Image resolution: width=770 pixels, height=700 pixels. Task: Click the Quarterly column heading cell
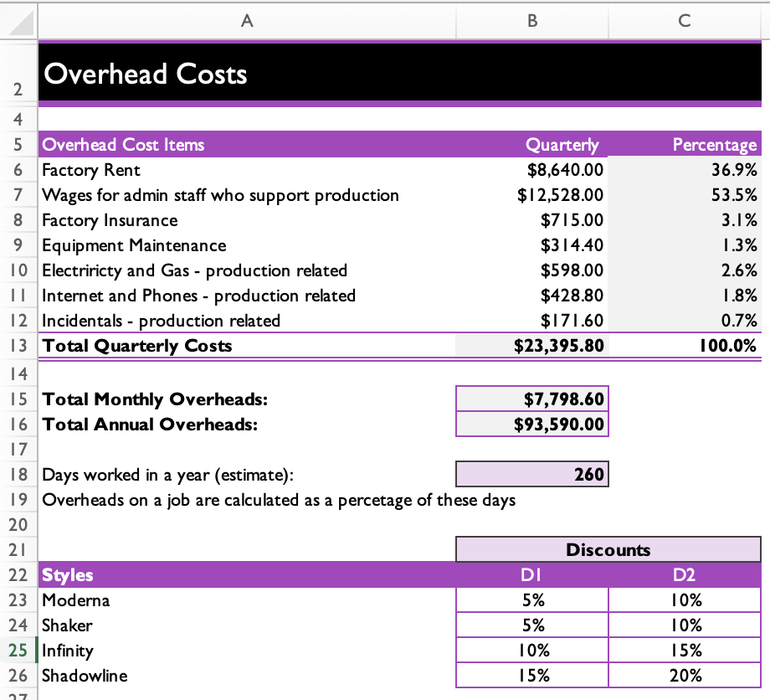pos(532,144)
